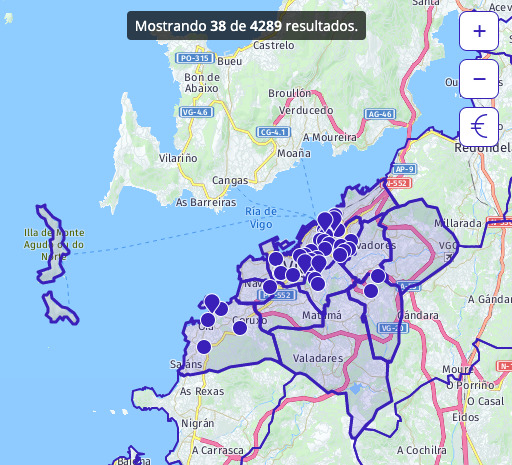Click the Valadares district label
Image resolution: width=512 pixels, height=465 pixels.
318,358
